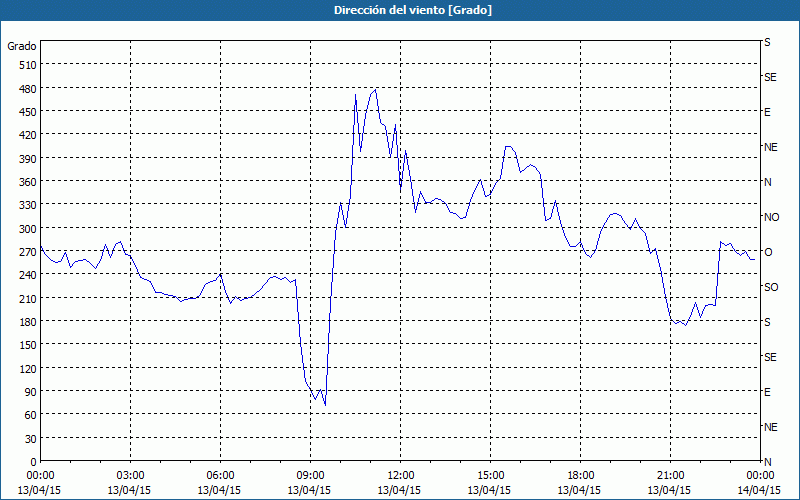Click the 'Grado' unit label on the y-axis
This screenshot has height=500, width=800.
coord(22,46)
